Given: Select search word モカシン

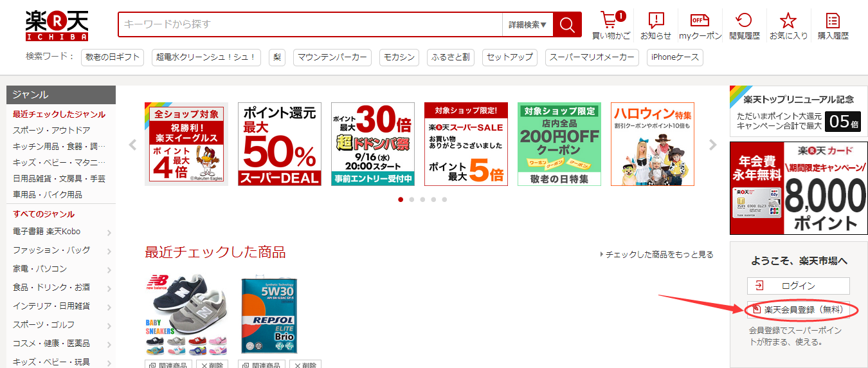Looking at the screenshot, I should click(x=399, y=57).
